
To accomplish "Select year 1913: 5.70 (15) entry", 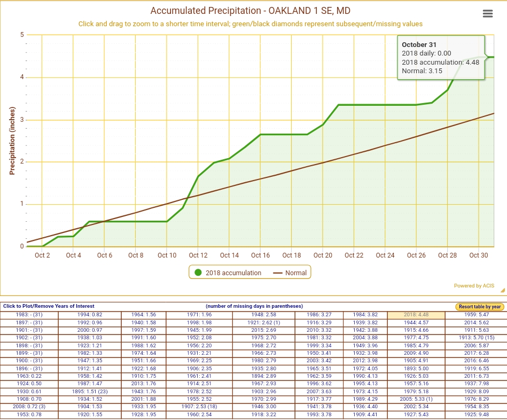I will pyautogui.click(x=477, y=338).
